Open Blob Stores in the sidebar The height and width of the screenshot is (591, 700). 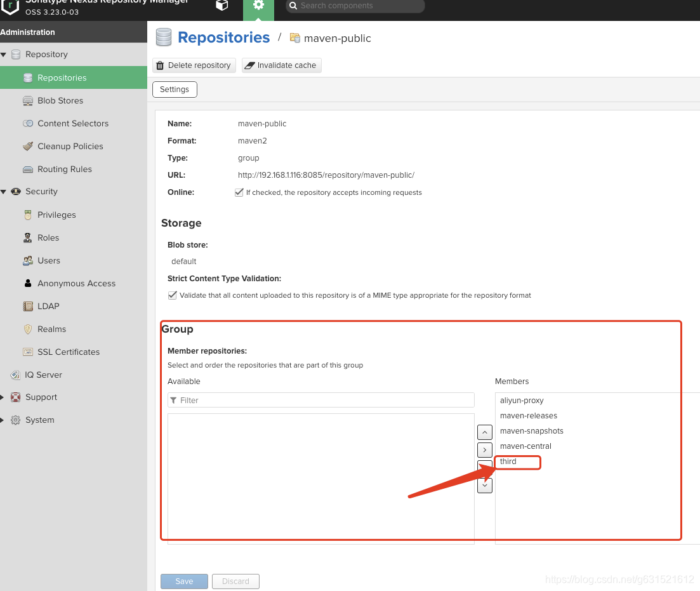coord(60,100)
